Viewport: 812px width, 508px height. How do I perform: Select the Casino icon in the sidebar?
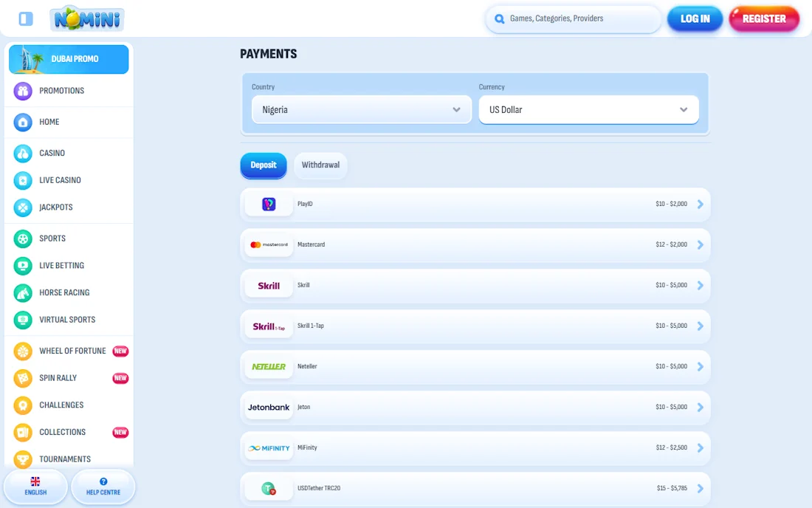(x=21, y=153)
